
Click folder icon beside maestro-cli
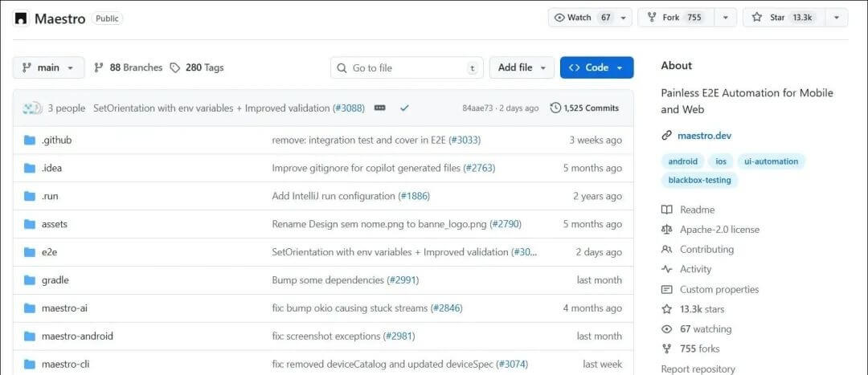click(x=30, y=365)
